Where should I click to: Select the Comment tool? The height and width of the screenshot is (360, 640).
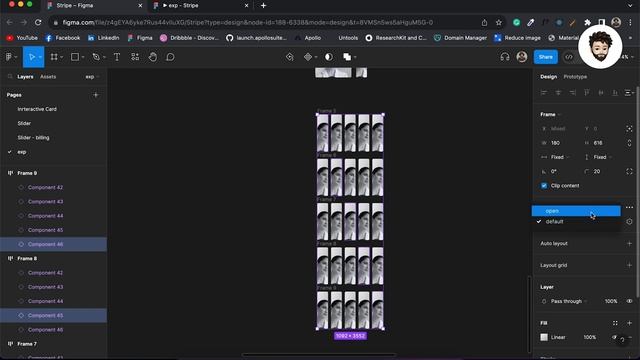[x=170, y=57]
